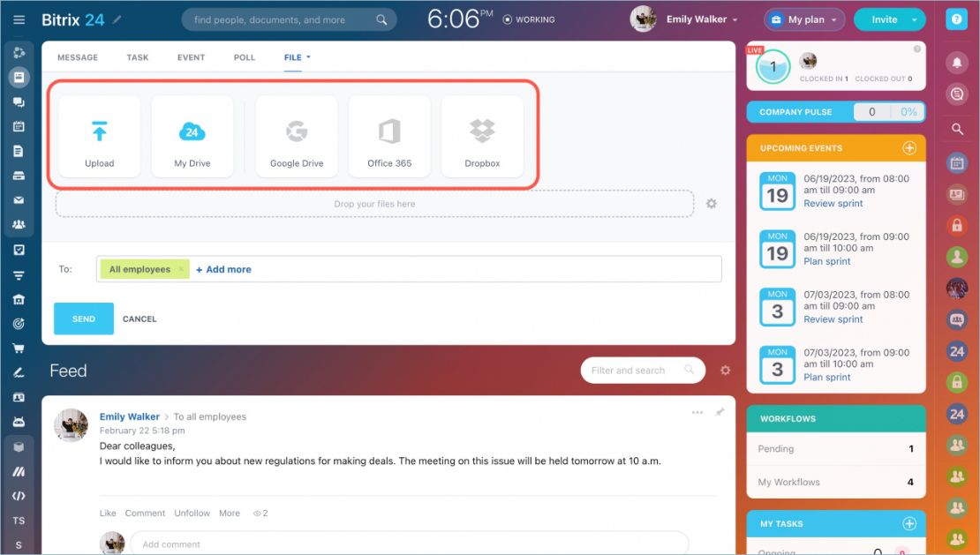The width and height of the screenshot is (980, 555).
Task: Click Comment on feed post
Action: tap(145, 514)
